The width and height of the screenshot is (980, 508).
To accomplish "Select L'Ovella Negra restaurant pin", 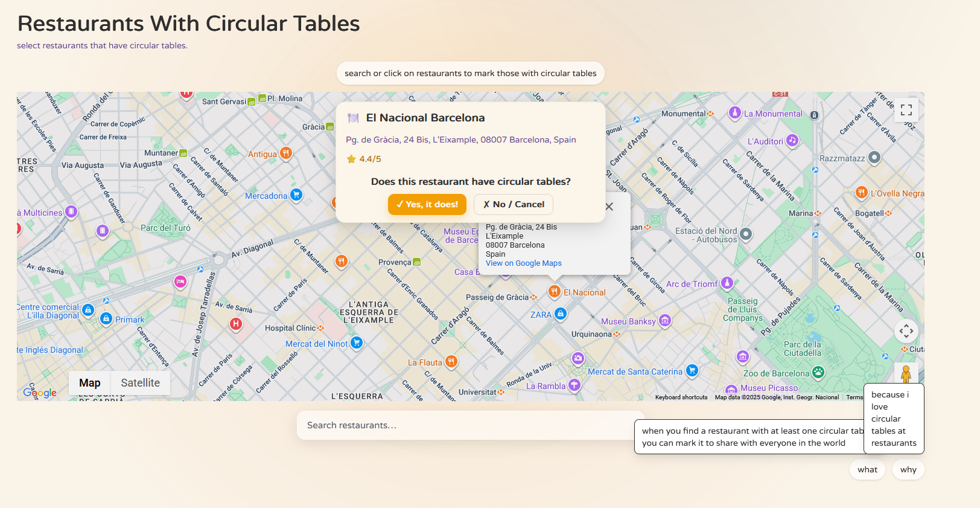I will coord(862,192).
